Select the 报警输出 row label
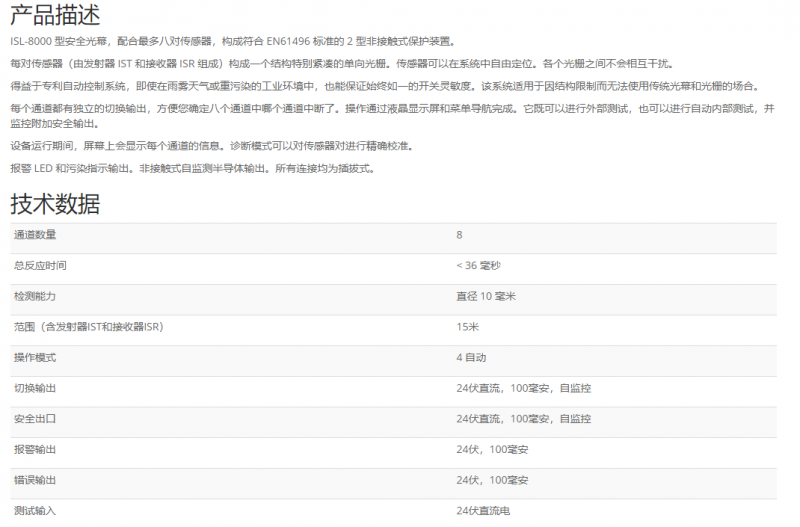The width and height of the screenshot is (800, 527). (35, 449)
